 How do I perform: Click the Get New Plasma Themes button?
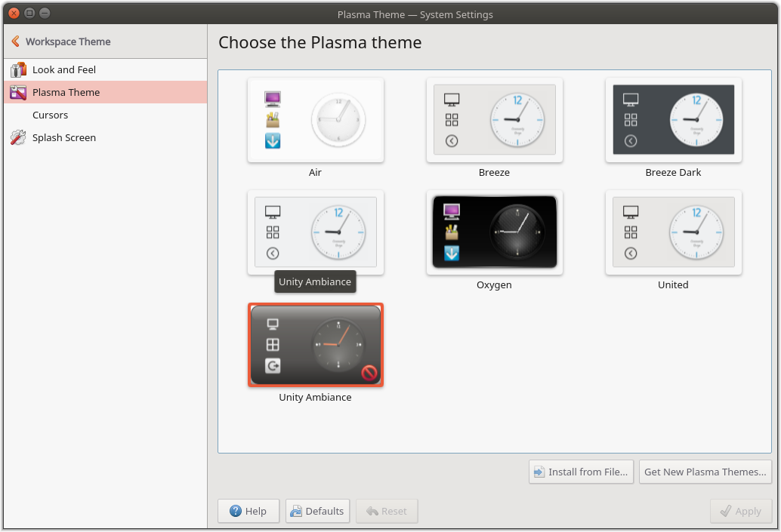pyautogui.click(x=705, y=472)
